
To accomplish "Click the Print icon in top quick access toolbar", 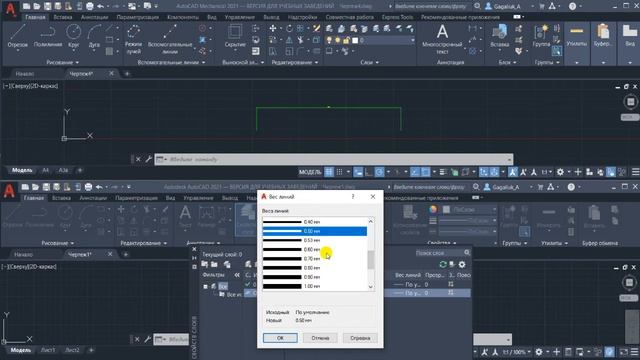I will (89, 6).
